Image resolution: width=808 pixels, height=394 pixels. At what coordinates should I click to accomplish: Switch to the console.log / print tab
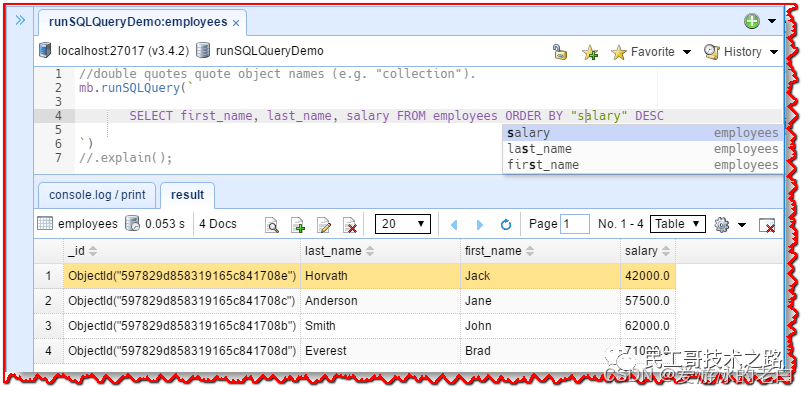pos(97,195)
